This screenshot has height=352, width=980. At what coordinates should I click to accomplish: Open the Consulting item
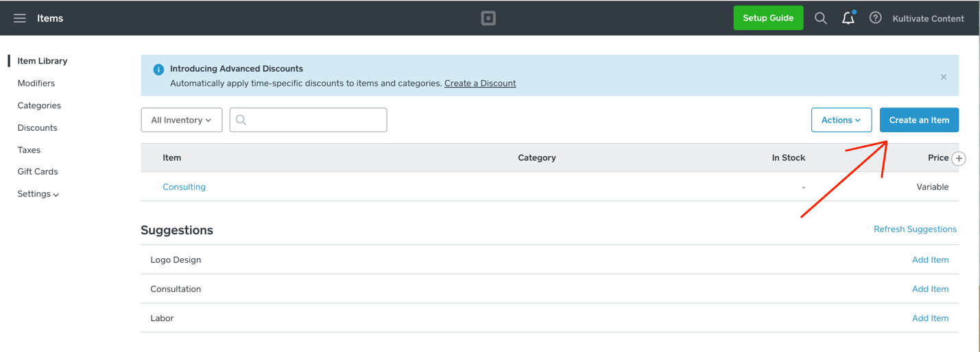point(184,187)
